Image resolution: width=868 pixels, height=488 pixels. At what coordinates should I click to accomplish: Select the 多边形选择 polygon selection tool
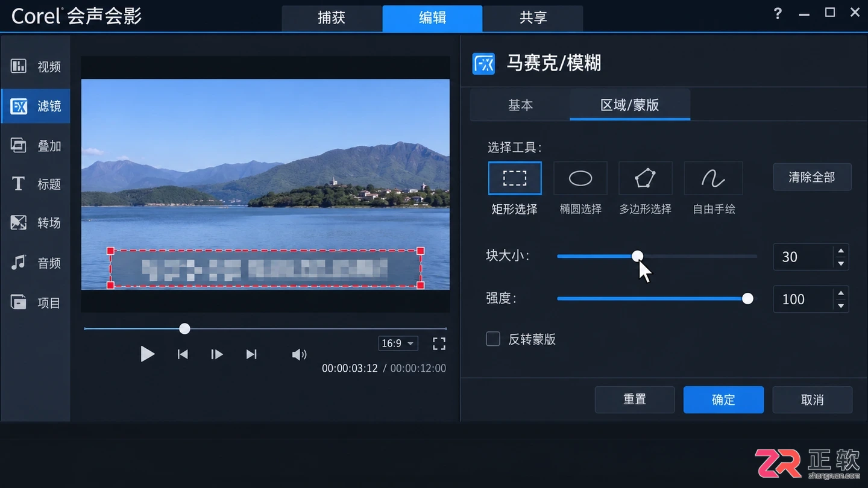pyautogui.click(x=646, y=178)
